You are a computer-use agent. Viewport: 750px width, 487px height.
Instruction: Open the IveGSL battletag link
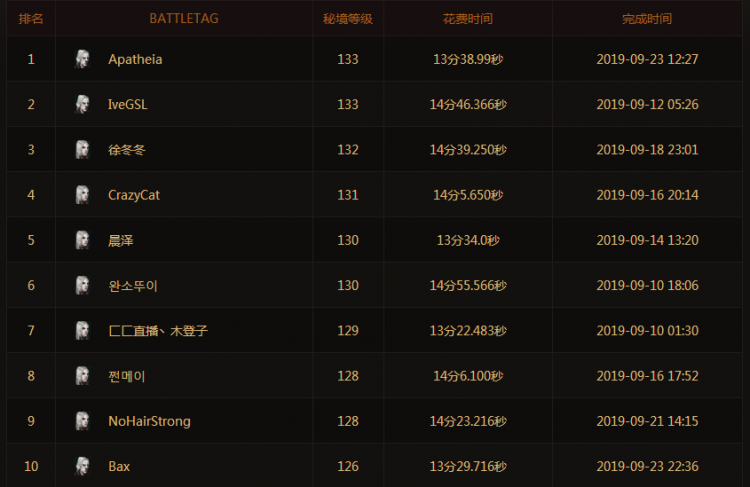click(128, 104)
